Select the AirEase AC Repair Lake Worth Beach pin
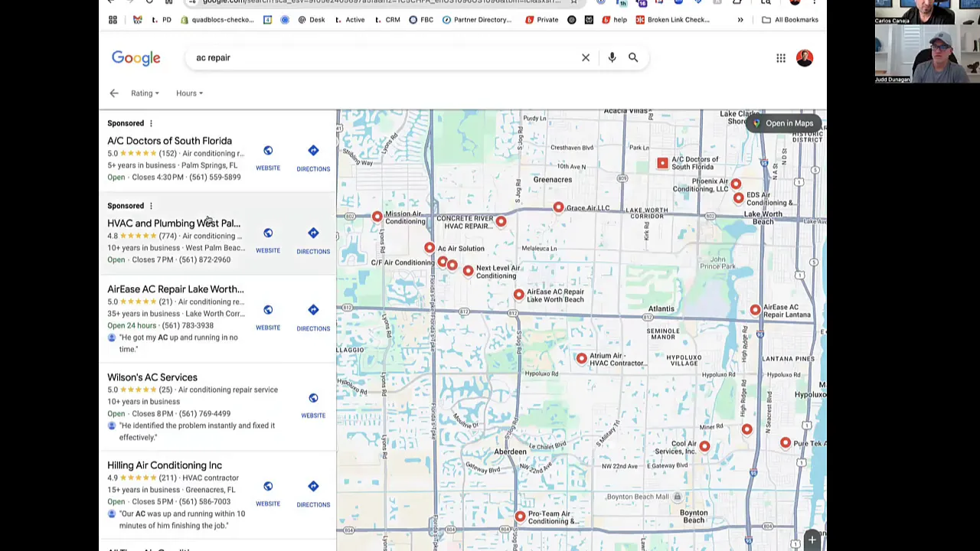This screenshot has width=980, height=551. (x=519, y=295)
